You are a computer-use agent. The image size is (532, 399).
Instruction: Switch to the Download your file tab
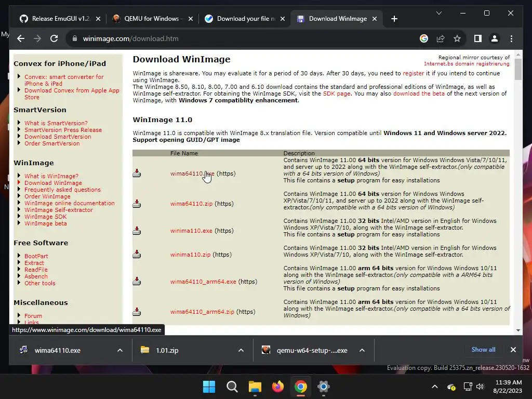[244, 19]
